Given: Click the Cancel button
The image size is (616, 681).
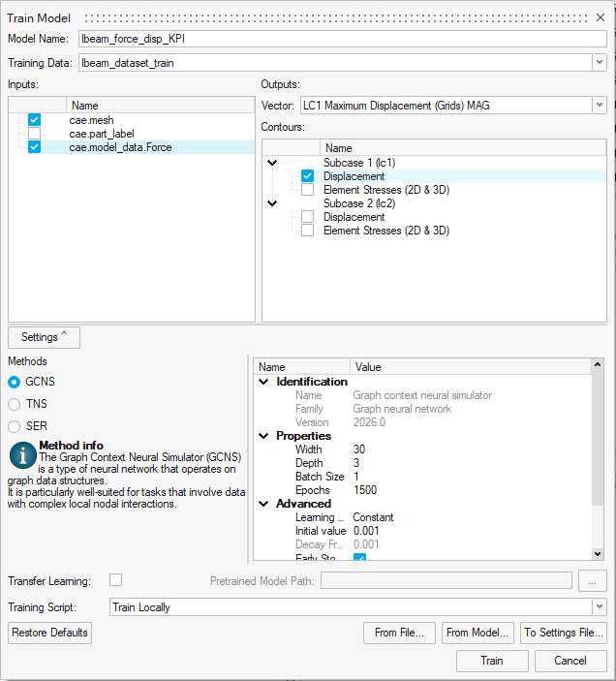Looking at the screenshot, I should click(570, 661).
